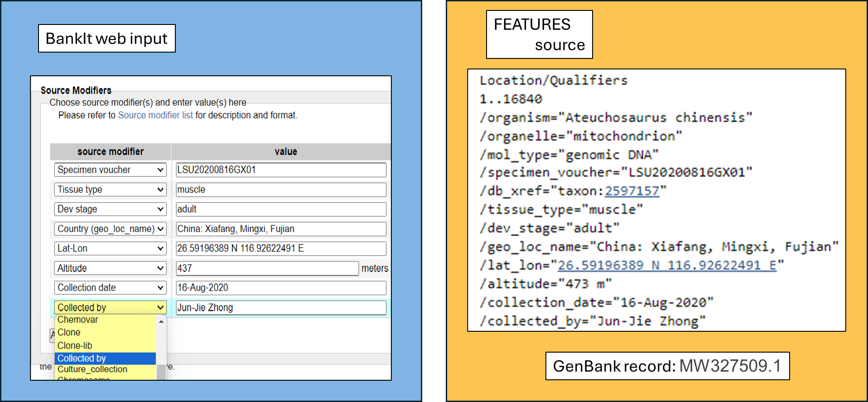Click the Location/Qualifiers heading
Screen dimensions: 868x402
554,80
